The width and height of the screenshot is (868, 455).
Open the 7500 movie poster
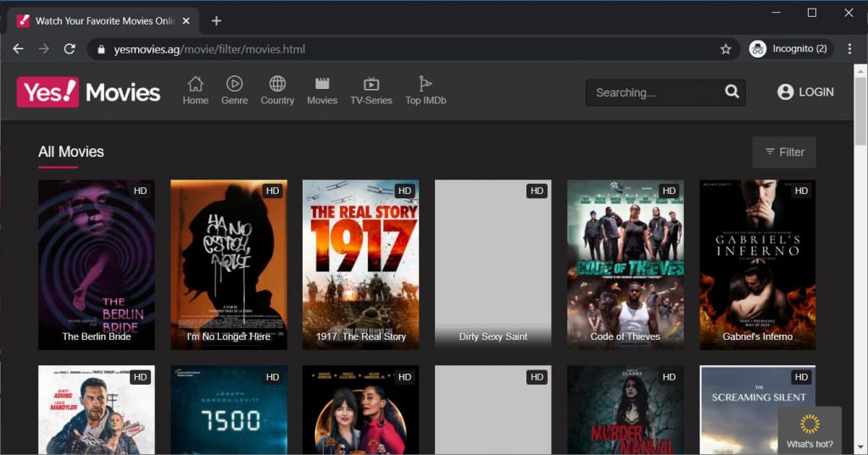click(229, 409)
